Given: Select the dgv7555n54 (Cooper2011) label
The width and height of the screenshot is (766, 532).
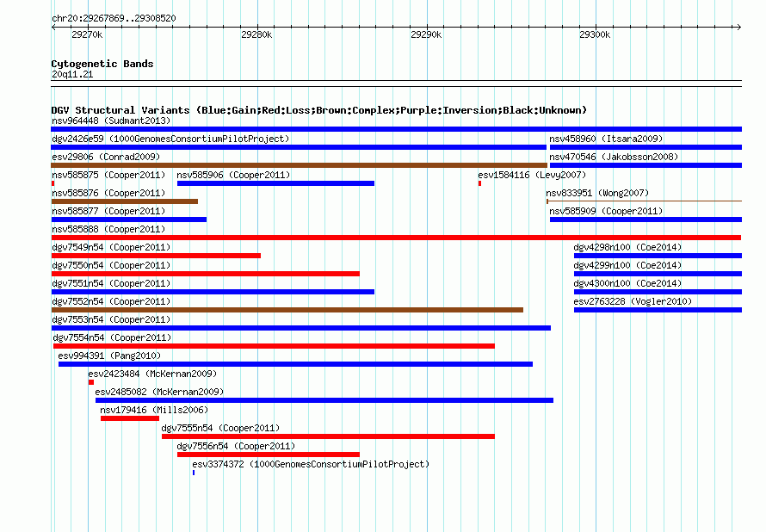Looking at the screenshot, I should click(220, 428).
